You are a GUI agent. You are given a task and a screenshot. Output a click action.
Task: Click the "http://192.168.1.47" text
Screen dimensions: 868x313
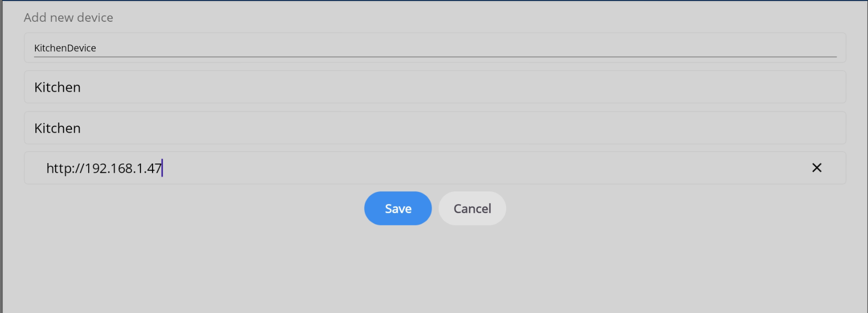click(104, 168)
